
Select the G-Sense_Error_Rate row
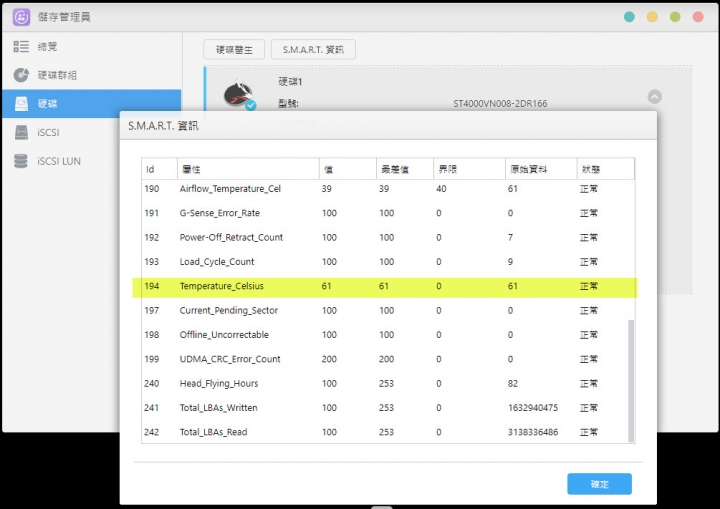coord(385,213)
